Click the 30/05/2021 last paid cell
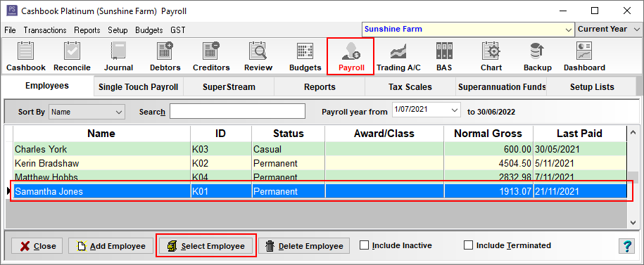Screen dimensions: 644x265 coord(579,149)
